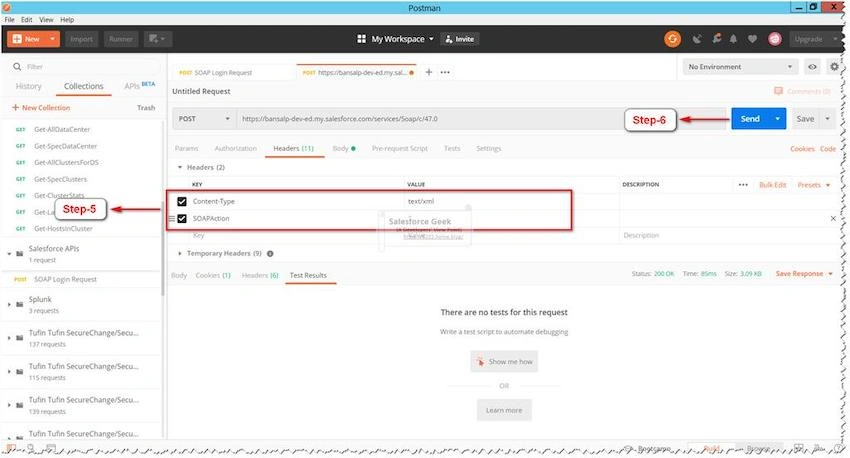Click the Invite button
This screenshot has height=458, width=850.
459,39
